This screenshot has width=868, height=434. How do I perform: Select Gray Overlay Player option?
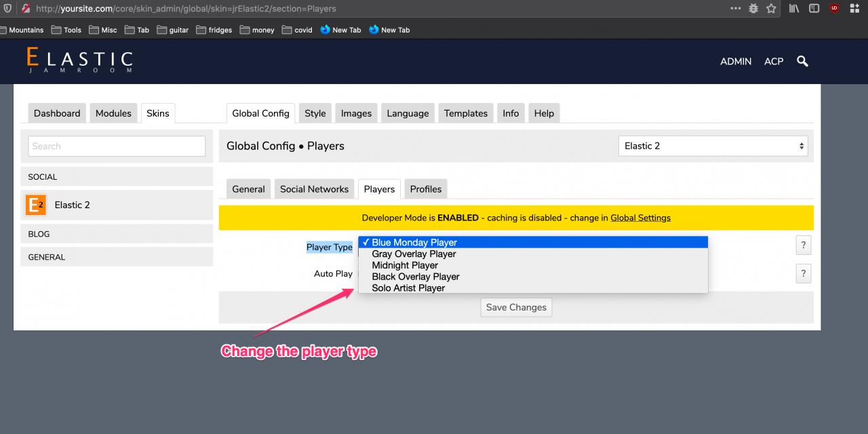(533, 254)
